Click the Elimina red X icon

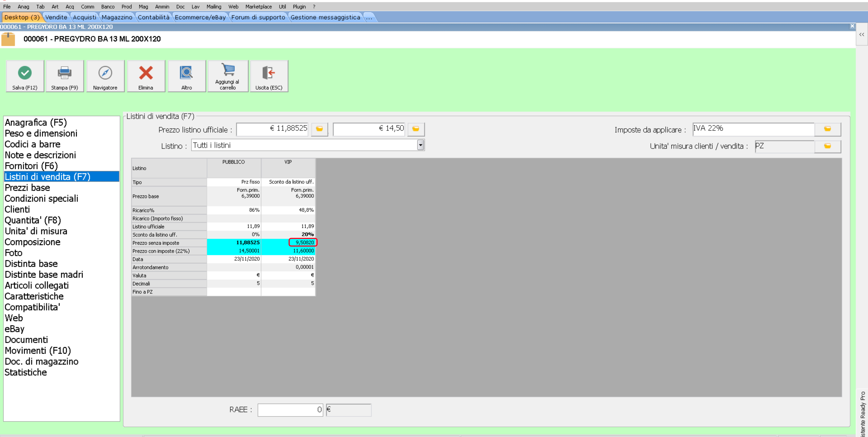click(x=146, y=72)
